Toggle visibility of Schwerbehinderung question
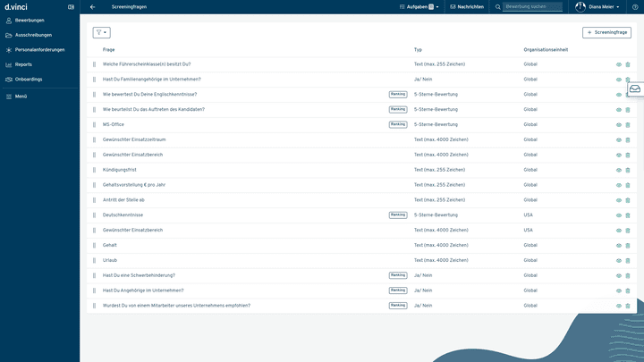The height and width of the screenshot is (362, 644). click(618, 275)
